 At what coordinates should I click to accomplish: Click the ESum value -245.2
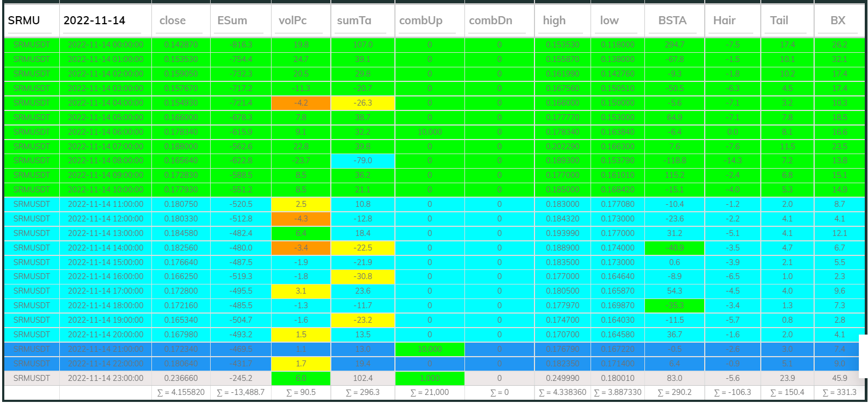(x=240, y=378)
